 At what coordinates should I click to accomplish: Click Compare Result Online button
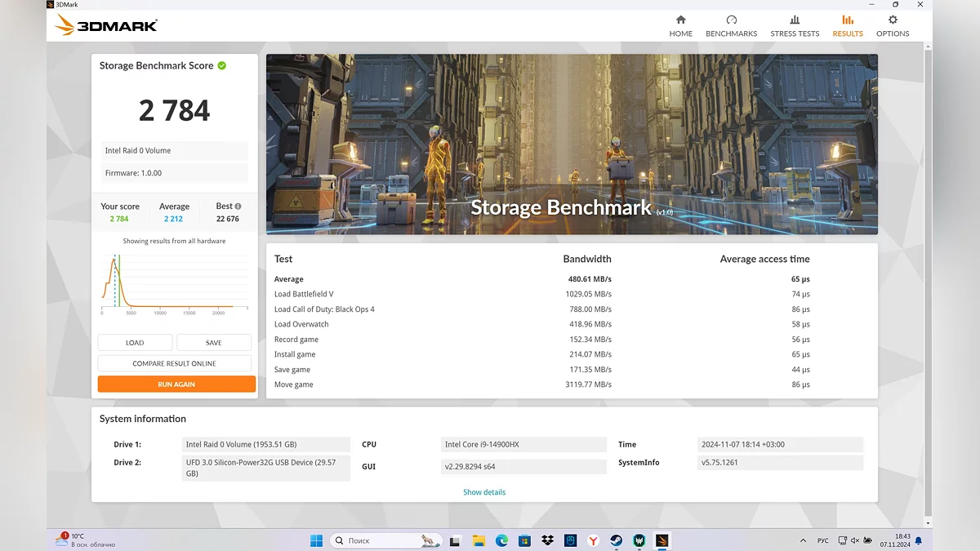pyautogui.click(x=174, y=363)
